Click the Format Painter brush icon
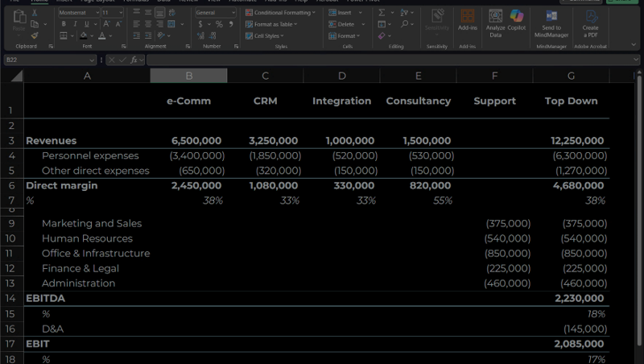The image size is (644, 364). coord(35,35)
